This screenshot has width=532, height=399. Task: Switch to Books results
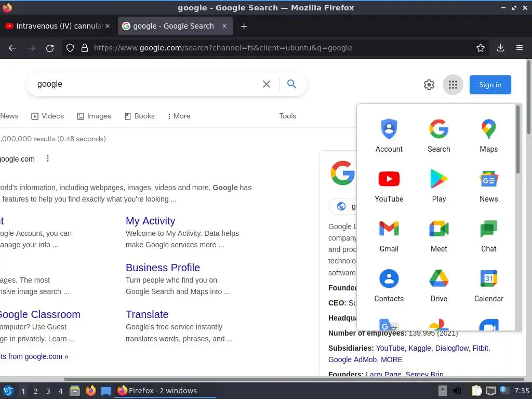[x=139, y=116]
